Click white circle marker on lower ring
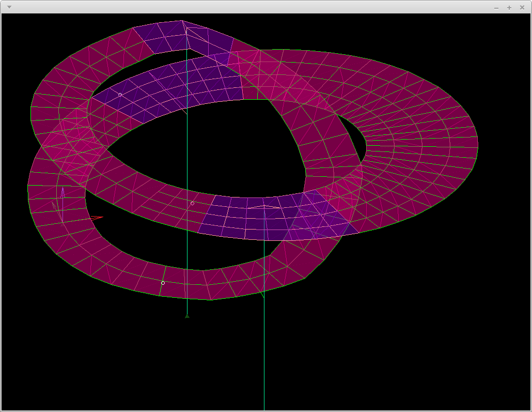This screenshot has height=412, width=532. pos(163,283)
